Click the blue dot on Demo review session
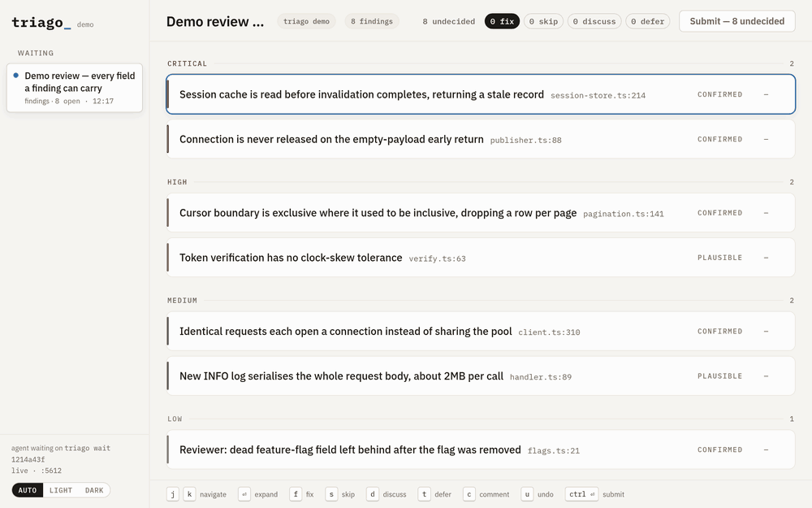The width and height of the screenshot is (812, 508). 16,75
